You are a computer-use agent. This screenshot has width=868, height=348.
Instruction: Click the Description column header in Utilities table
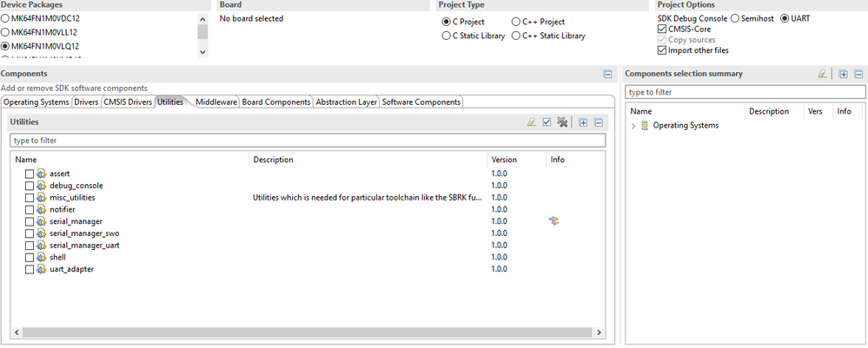(368, 160)
